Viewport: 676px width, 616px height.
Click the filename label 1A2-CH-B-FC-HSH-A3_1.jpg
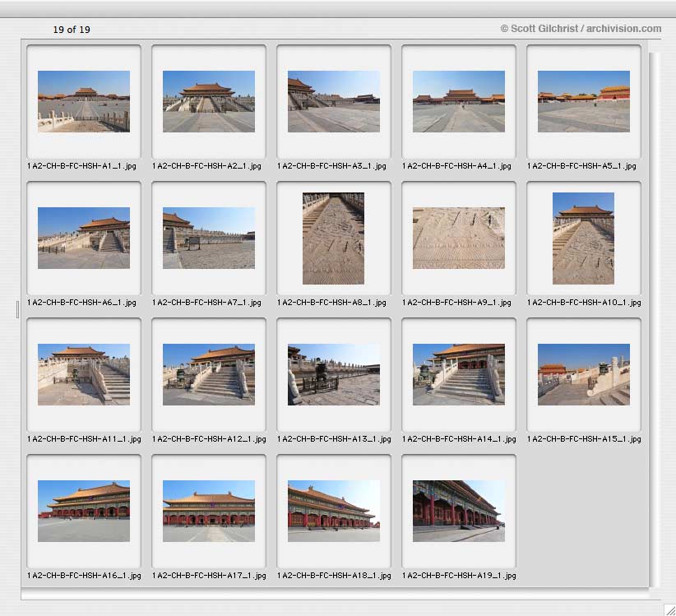[x=331, y=166]
